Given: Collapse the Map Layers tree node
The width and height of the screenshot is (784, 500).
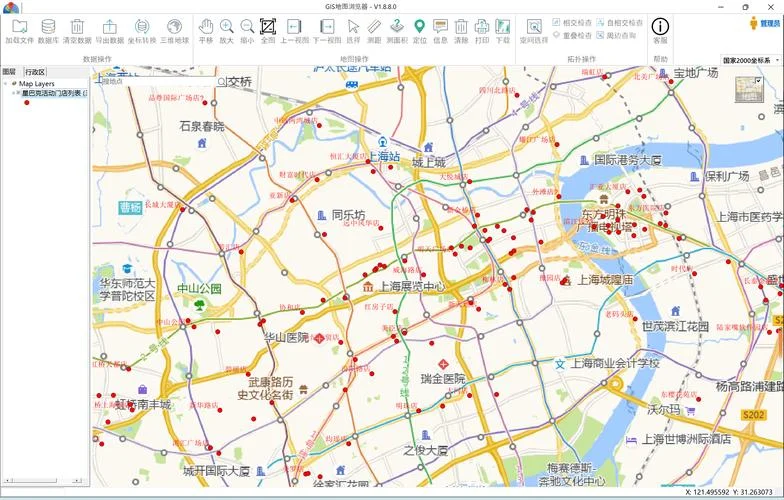Looking at the screenshot, I should tap(6, 84).
